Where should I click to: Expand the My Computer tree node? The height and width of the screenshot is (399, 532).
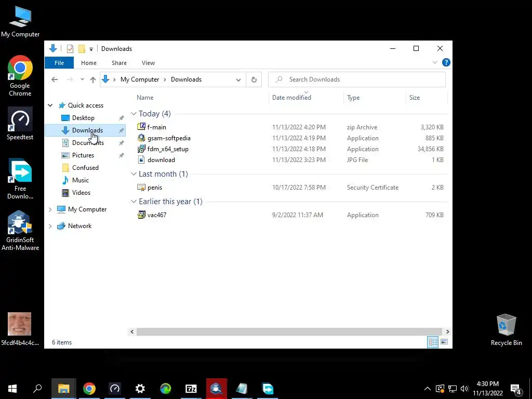tap(50, 209)
